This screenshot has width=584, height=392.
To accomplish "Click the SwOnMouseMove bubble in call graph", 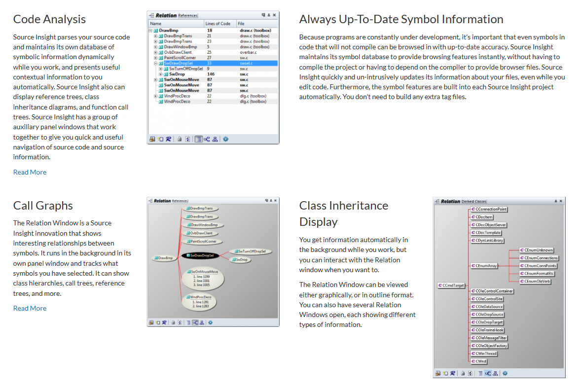I will pos(203,279).
